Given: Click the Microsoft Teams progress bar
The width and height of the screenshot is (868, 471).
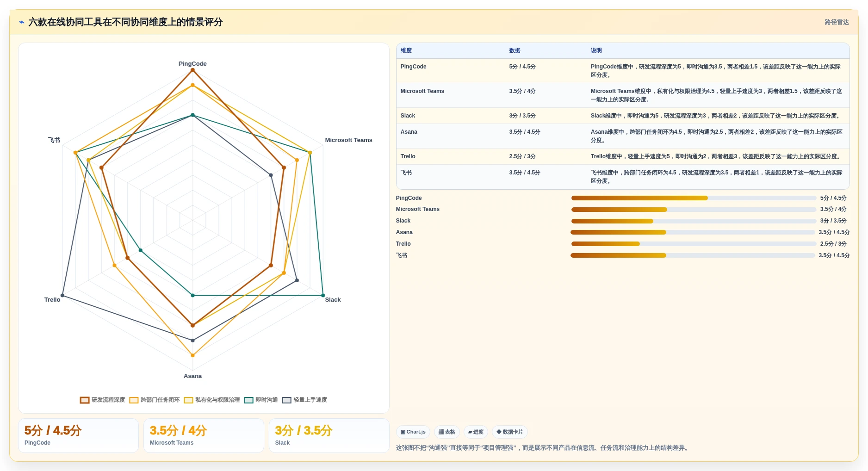Looking at the screenshot, I should point(694,210).
